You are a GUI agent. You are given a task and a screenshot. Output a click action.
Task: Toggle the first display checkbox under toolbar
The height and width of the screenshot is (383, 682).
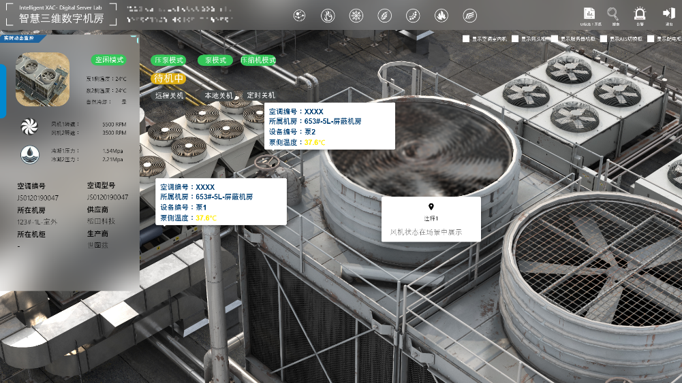(x=466, y=39)
